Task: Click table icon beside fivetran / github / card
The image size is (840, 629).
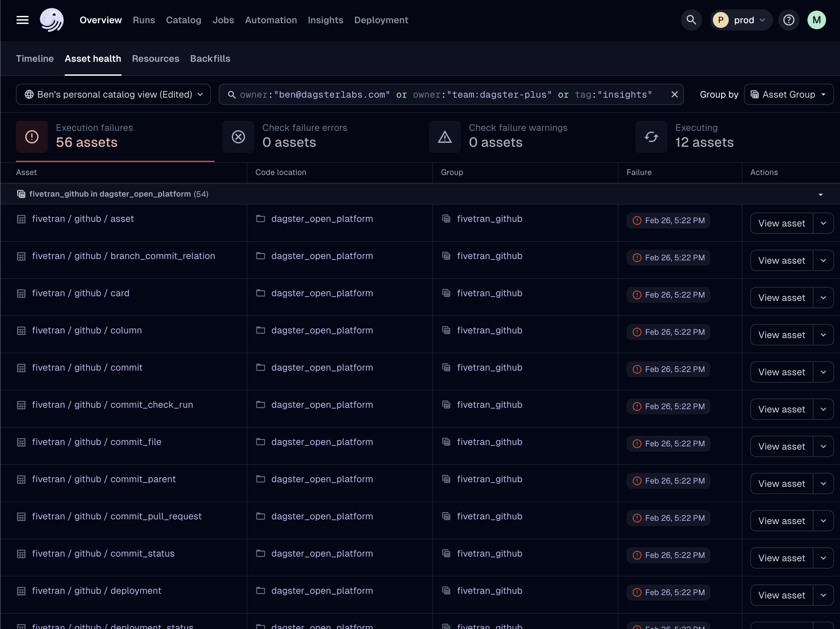Action: click(21, 294)
